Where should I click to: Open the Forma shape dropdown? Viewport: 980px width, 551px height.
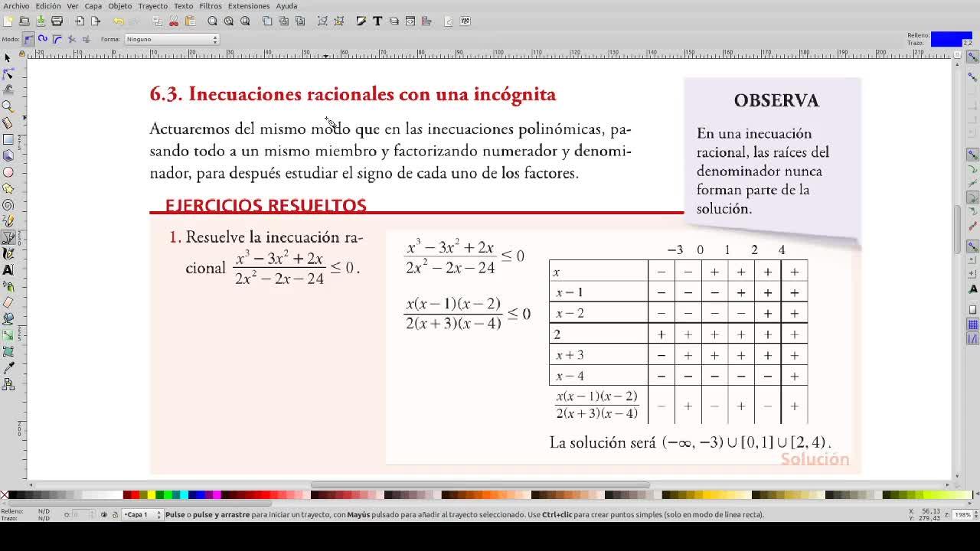pyautogui.click(x=171, y=39)
